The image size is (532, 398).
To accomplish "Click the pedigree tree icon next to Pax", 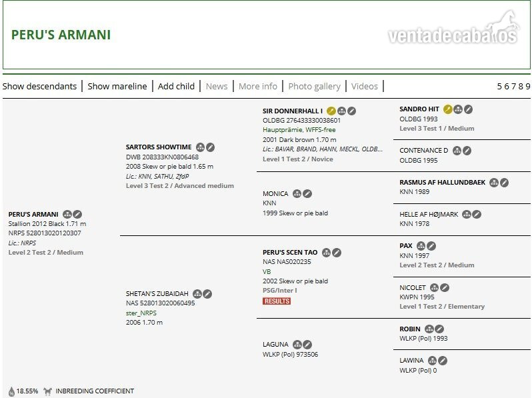I will (x=421, y=246).
